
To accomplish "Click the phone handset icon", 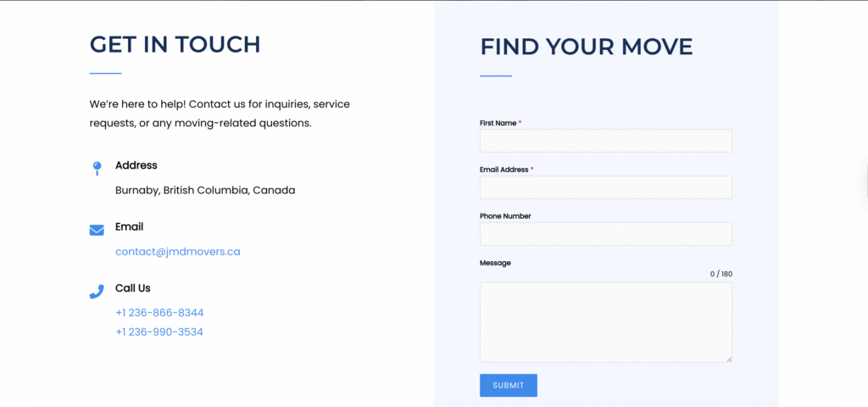I will (x=97, y=291).
